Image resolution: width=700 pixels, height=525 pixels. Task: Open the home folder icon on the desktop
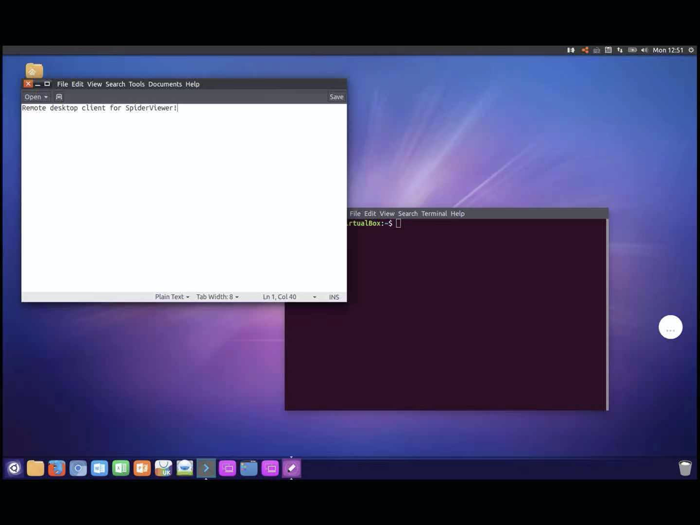(34, 71)
